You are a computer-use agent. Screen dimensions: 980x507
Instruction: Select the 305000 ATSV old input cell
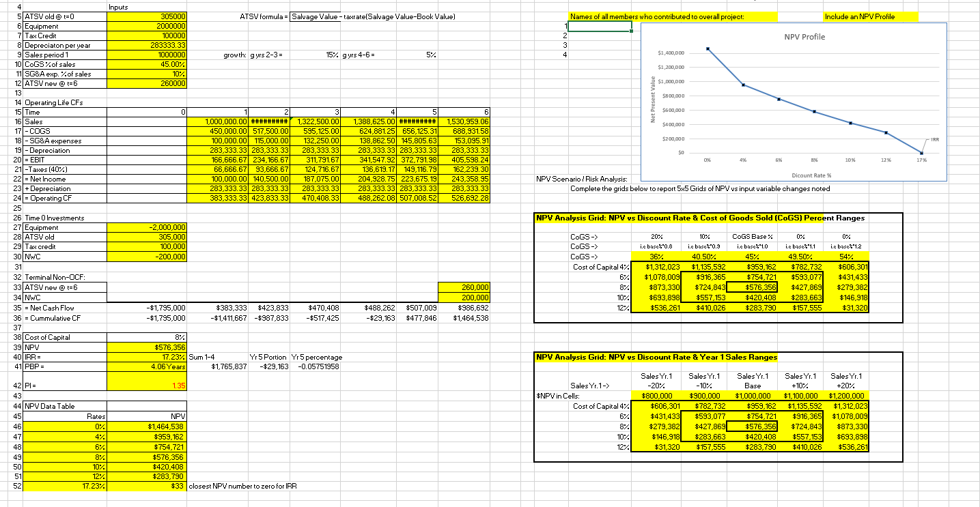(x=148, y=16)
